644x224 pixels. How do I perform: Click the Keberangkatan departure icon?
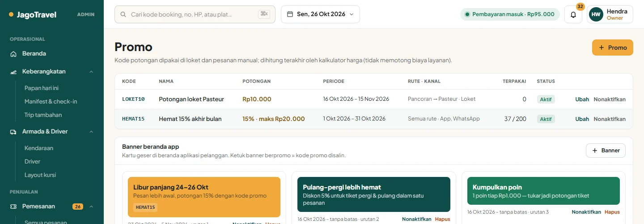click(13, 72)
